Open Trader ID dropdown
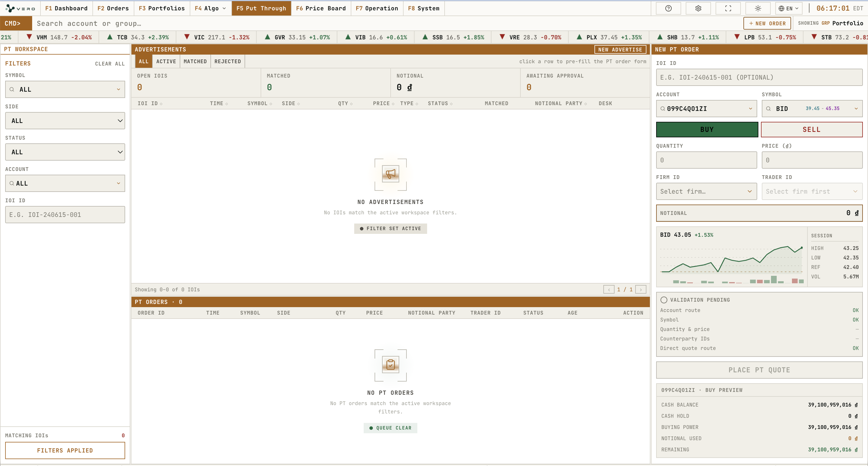 (812, 192)
